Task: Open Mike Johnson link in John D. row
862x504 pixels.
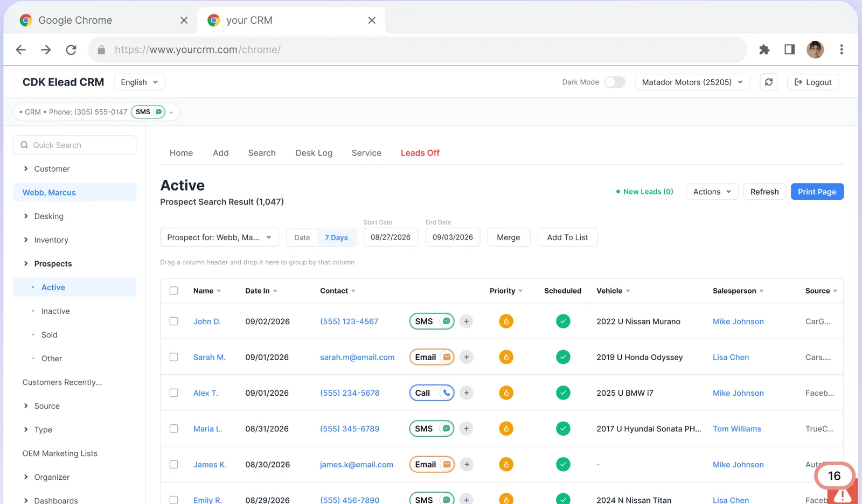Action: [x=738, y=321]
